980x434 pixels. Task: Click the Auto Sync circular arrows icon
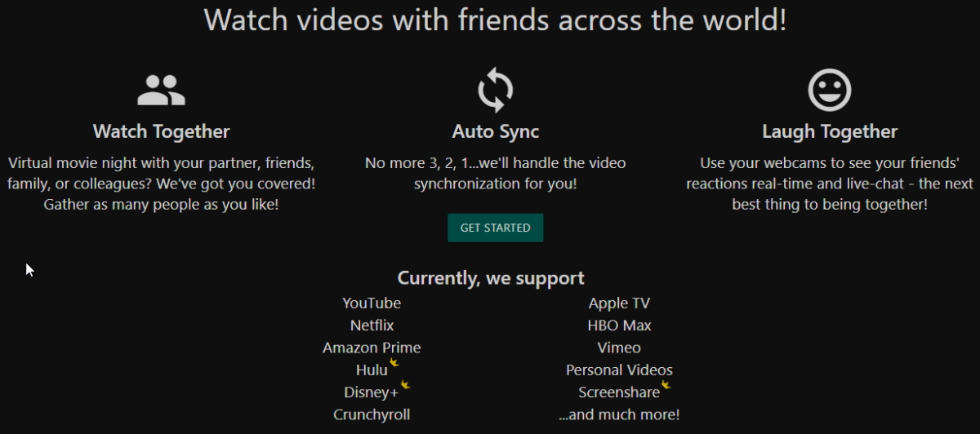click(496, 90)
